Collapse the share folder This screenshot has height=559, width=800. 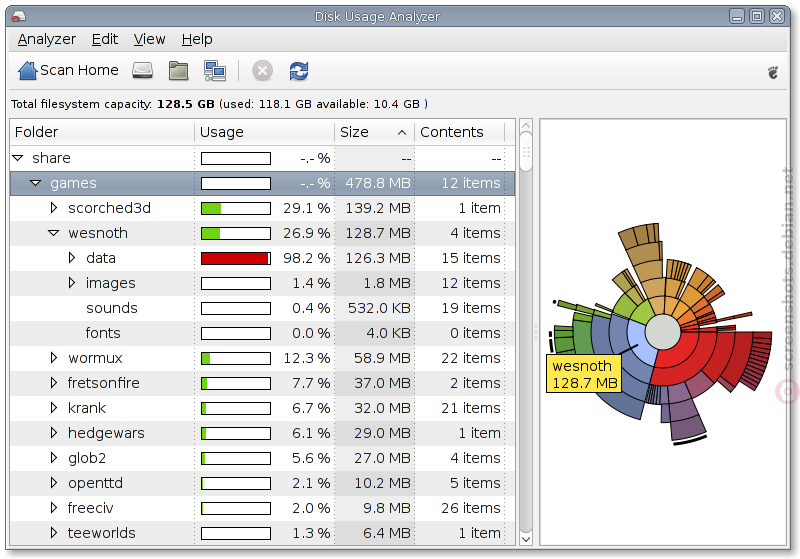(18, 158)
